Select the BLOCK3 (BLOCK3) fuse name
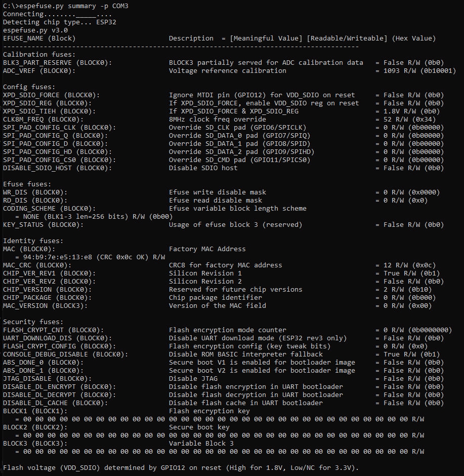 pyautogui.click(x=35, y=444)
